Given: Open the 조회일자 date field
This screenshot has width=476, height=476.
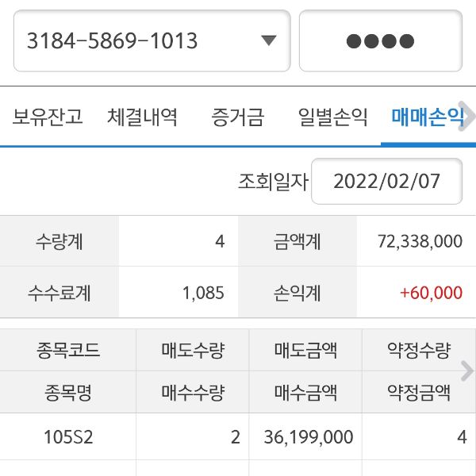Looking at the screenshot, I should [x=386, y=182].
